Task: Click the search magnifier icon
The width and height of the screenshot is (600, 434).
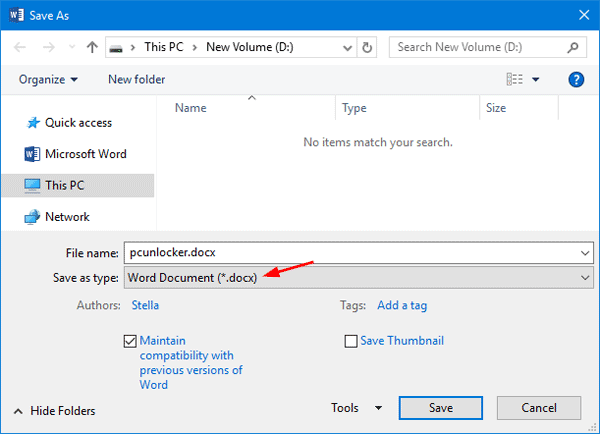Action: [573, 47]
